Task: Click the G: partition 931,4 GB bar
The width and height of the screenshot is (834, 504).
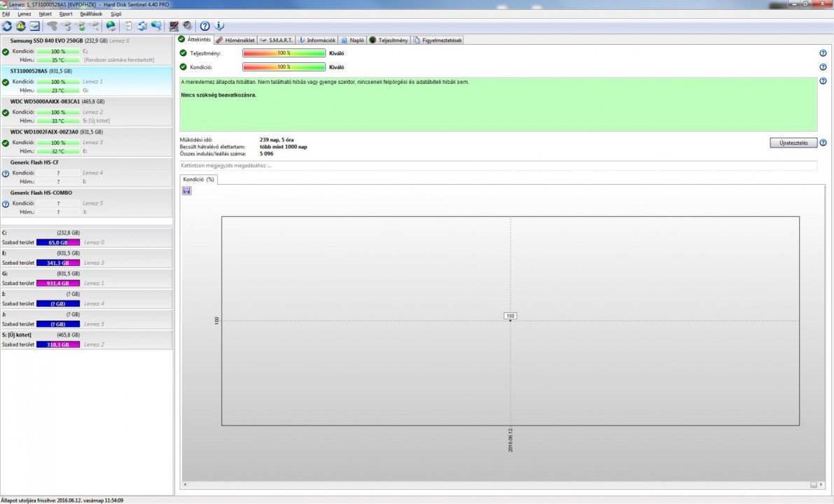Action: pyautogui.click(x=58, y=283)
